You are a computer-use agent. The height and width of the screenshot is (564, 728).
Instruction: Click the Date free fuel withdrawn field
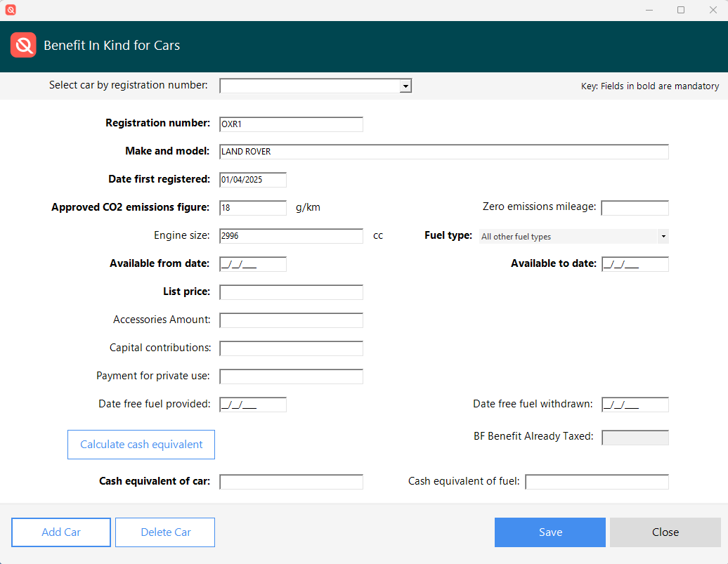click(635, 405)
